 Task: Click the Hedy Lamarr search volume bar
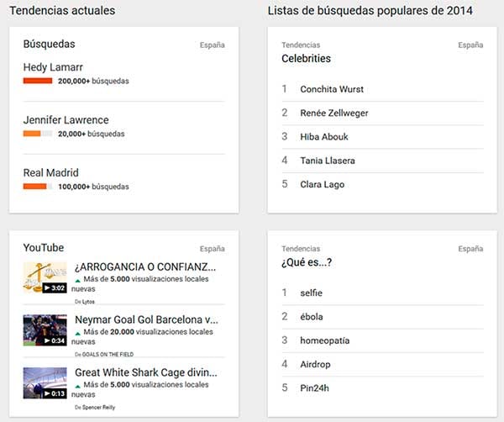[x=38, y=81]
